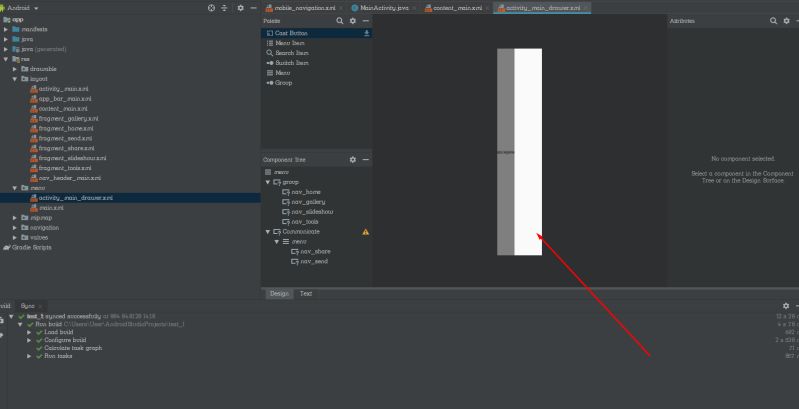The height and width of the screenshot is (409, 799).
Task: Select nav_home in Component Tree
Action: click(306, 192)
